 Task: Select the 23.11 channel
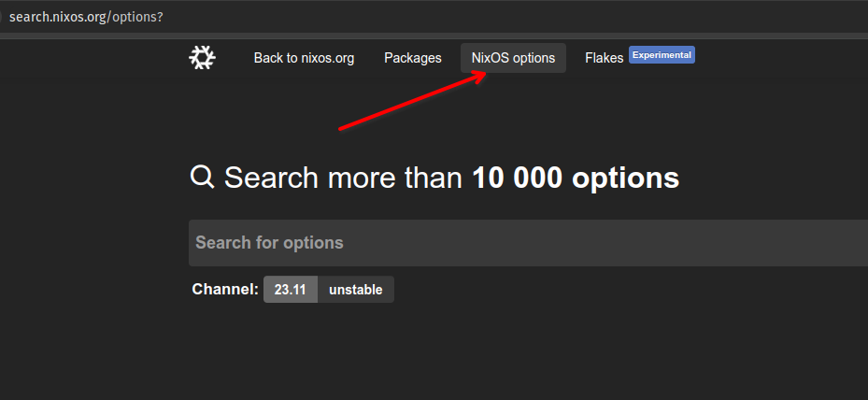click(x=290, y=289)
